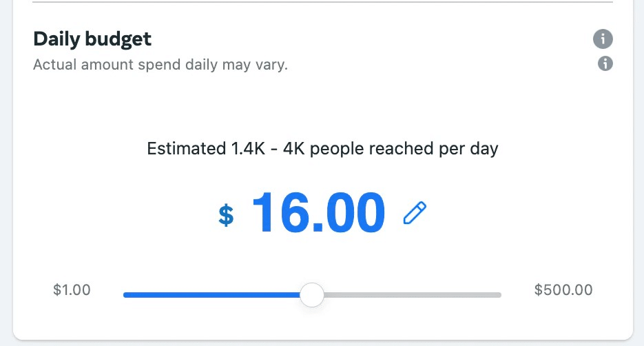The height and width of the screenshot is (346, 644).
Task: Click the 16.00 budget amount
Action: tap(318, 212)
